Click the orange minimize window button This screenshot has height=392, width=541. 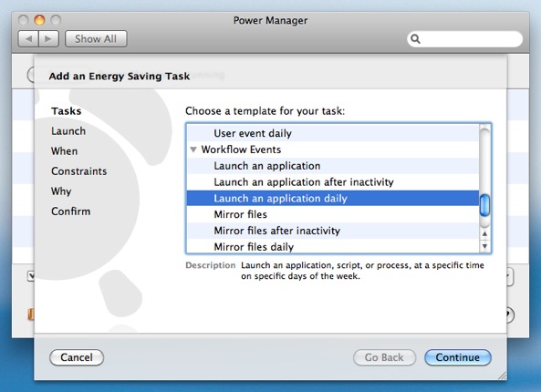pos(39,20)
